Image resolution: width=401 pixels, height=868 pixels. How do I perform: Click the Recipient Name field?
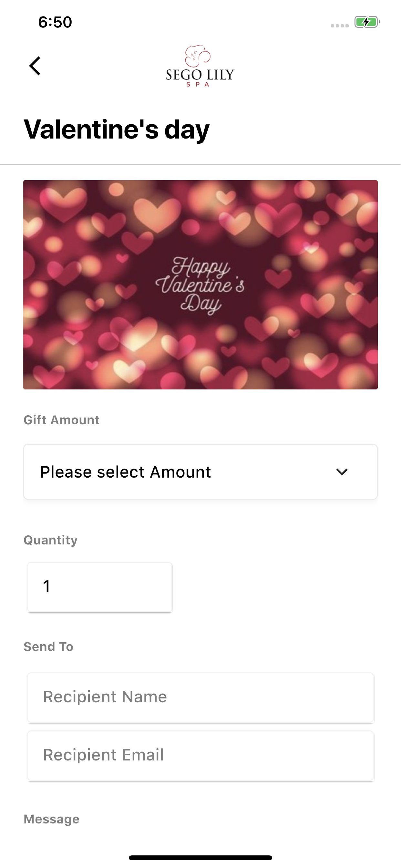tap(200, 697)
